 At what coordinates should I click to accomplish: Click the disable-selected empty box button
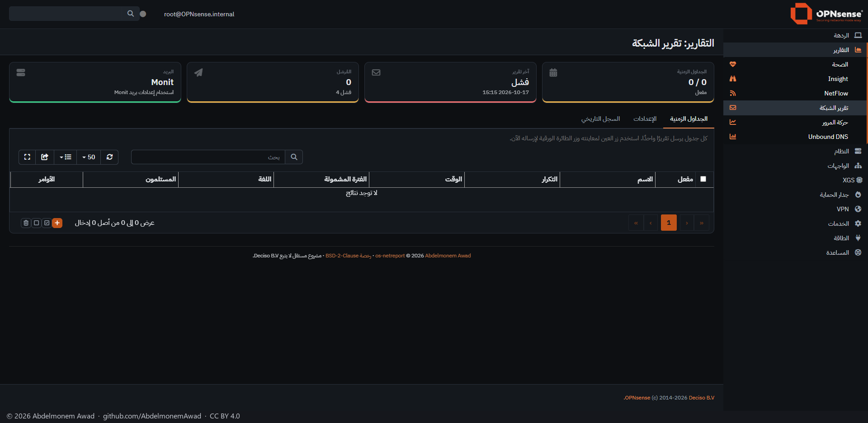[36, 223]
